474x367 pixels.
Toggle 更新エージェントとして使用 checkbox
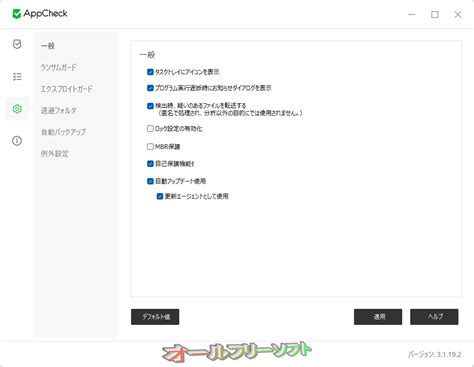(160, 196)
